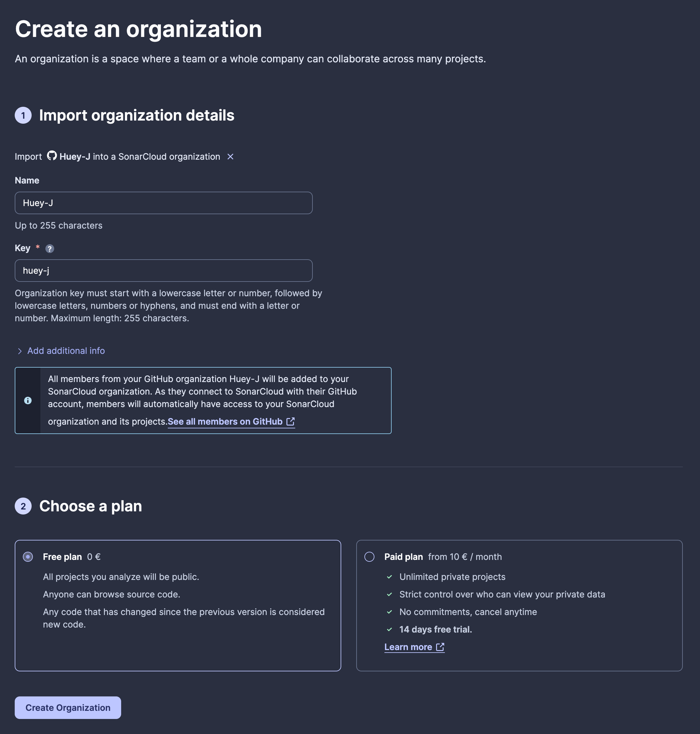
Task: Expand the Add additional info section
Action: coord(66,351)
